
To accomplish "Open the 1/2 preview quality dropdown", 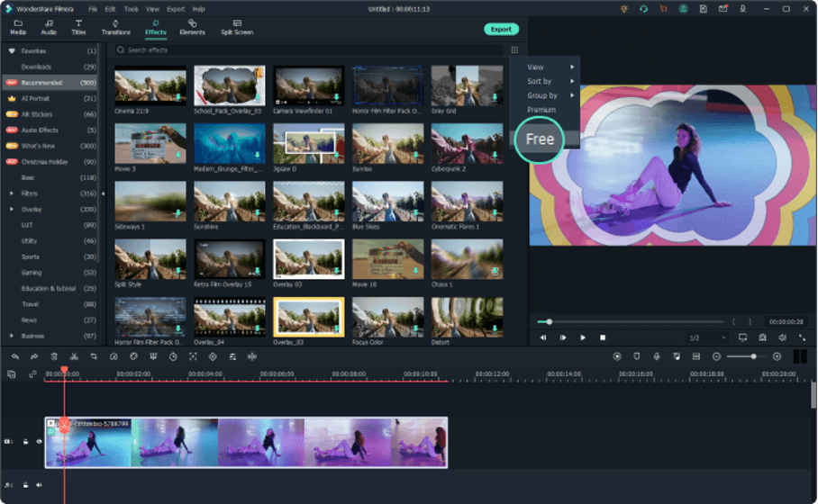I will 707,337.
